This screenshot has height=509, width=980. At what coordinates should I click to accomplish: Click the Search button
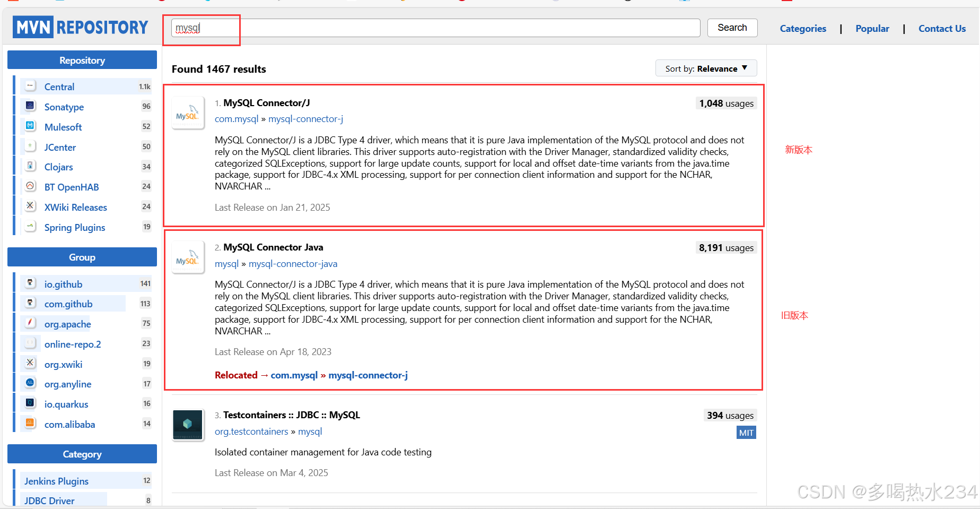[x=732, y=28]
